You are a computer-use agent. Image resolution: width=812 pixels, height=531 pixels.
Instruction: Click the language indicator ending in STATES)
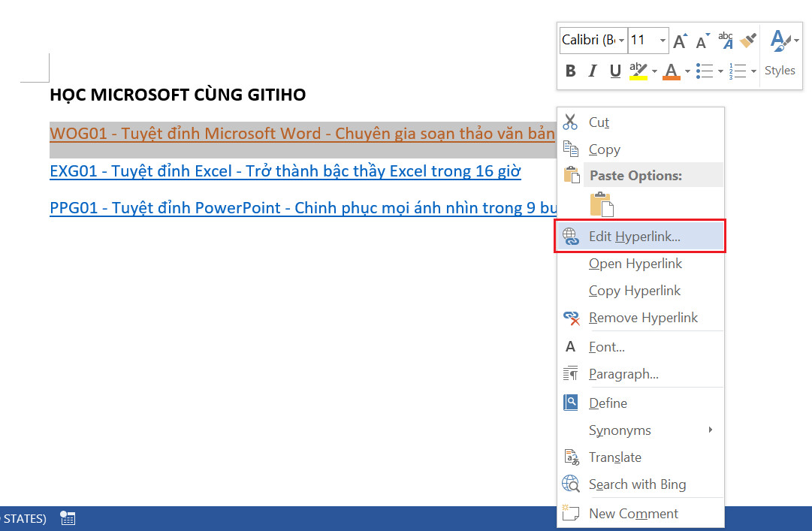pos(24,518)
